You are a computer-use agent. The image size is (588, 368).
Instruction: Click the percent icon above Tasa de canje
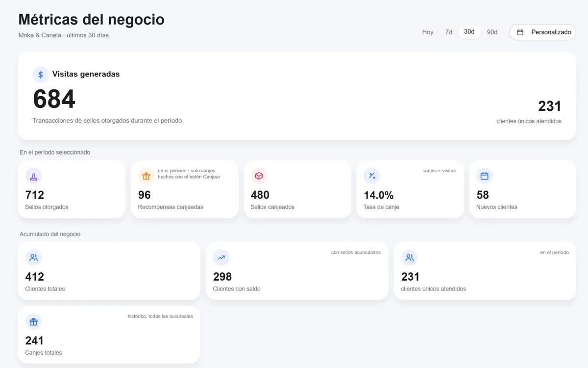click(x=372, y=176)
